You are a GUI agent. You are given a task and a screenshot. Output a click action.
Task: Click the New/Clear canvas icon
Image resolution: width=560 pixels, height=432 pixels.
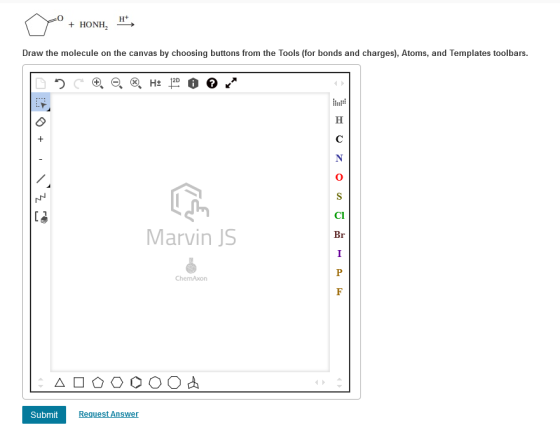point(41,83)
